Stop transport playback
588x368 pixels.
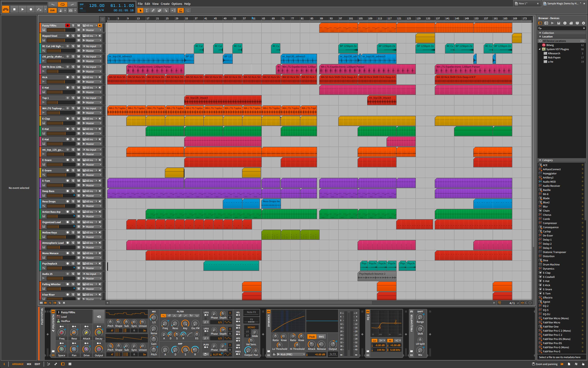14,9
